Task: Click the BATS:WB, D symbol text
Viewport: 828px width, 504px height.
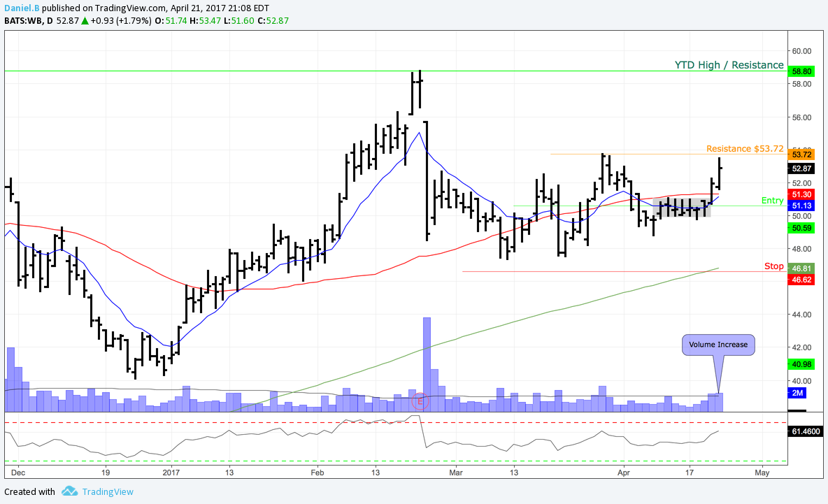Action: click(x=29, y=20)
